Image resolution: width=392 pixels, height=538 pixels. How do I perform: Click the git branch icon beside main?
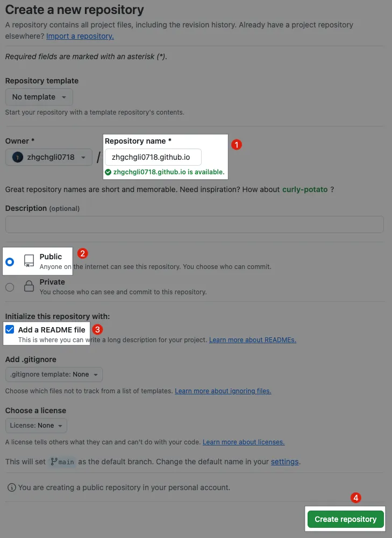coord(54,462)
